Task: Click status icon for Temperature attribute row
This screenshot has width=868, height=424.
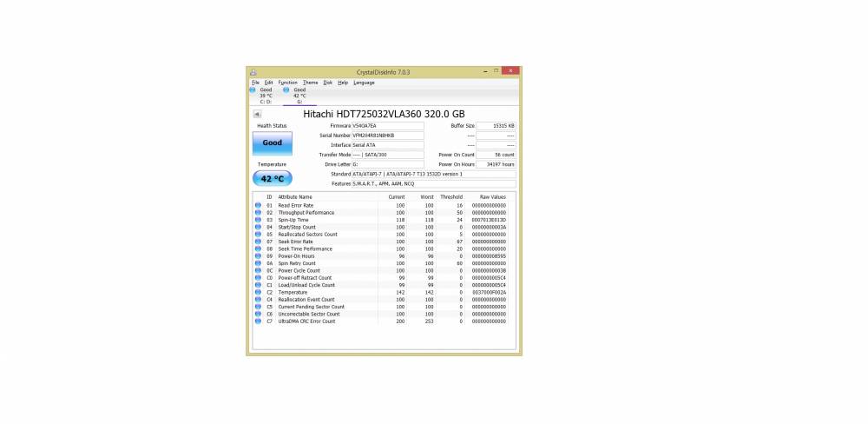Action: [x=258, y=292]
